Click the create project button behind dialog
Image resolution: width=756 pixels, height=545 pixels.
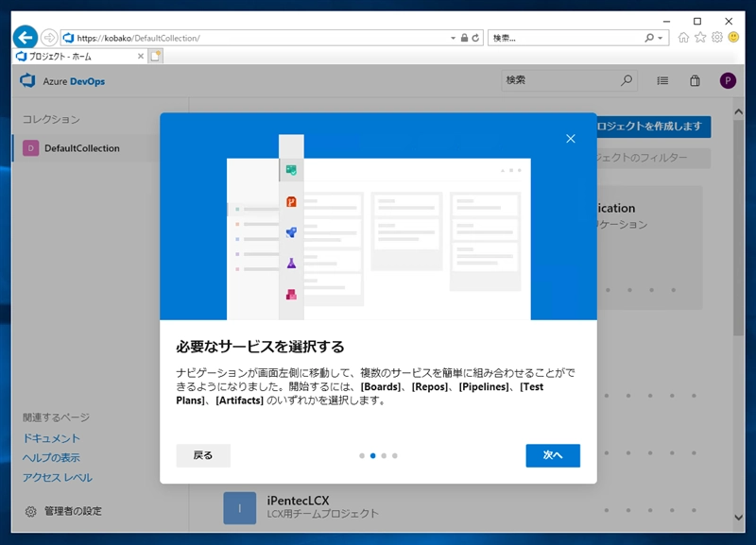[x=654, y=127]
